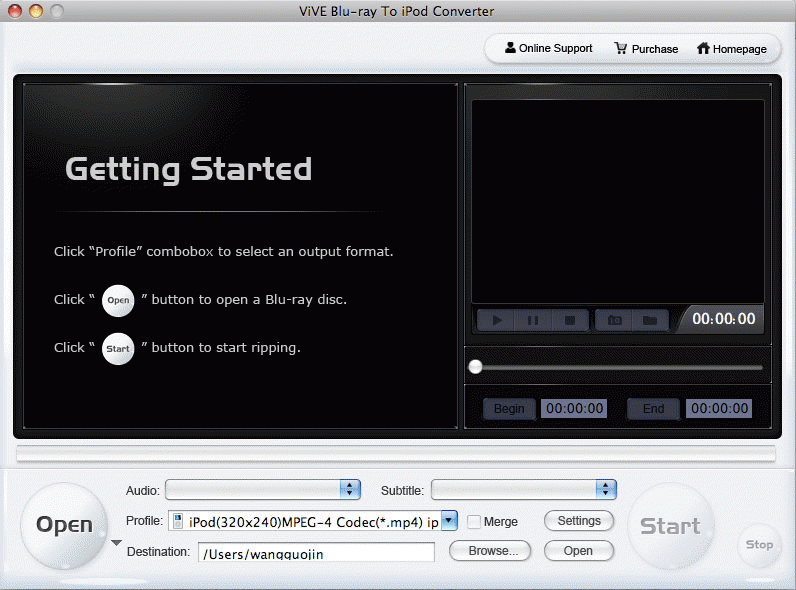Click the large Start ripping button
The height and width of the screenshot is (590, 796).
point(671,526)
